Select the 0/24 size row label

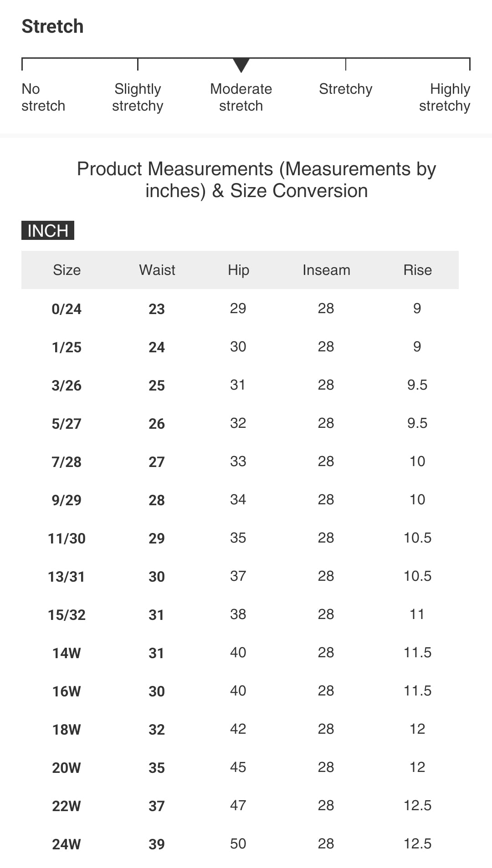click(x=67, y=309)
